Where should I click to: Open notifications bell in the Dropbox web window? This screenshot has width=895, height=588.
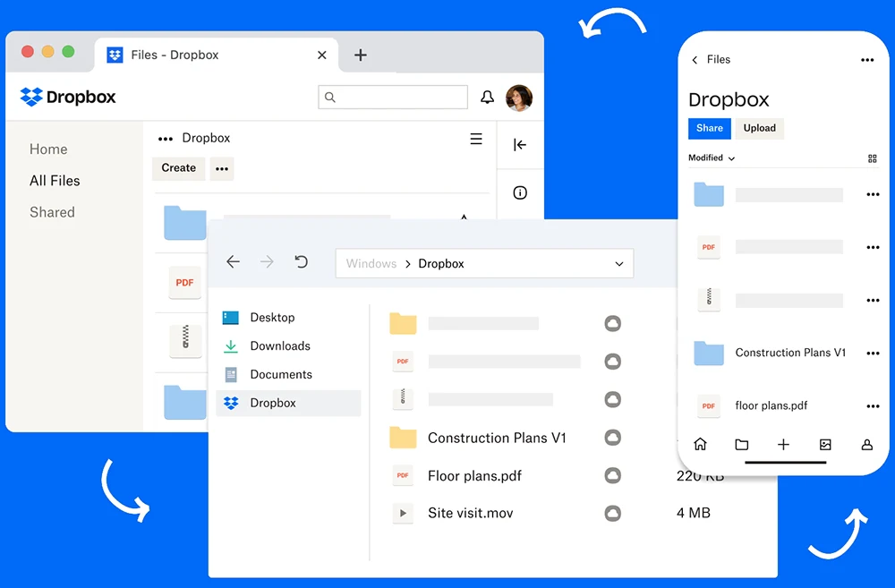(x=487, y=97)
